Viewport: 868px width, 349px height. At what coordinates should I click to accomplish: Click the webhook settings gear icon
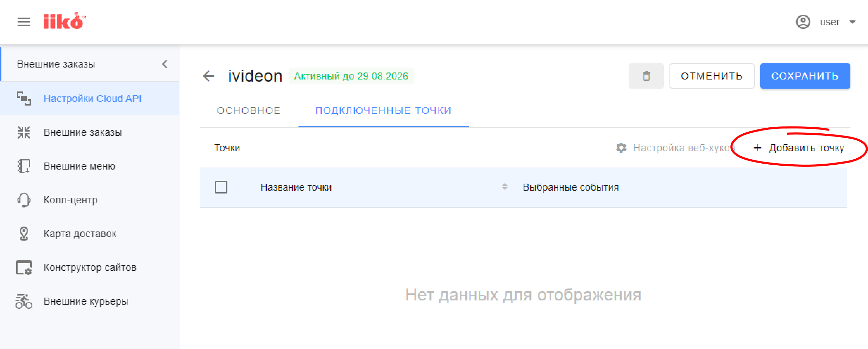click(621, 148)
